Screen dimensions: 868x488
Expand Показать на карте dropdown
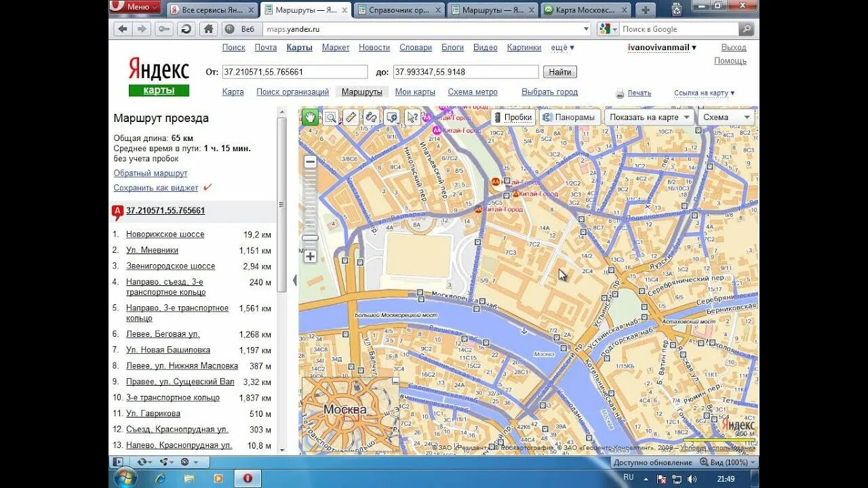pos(648,117)
